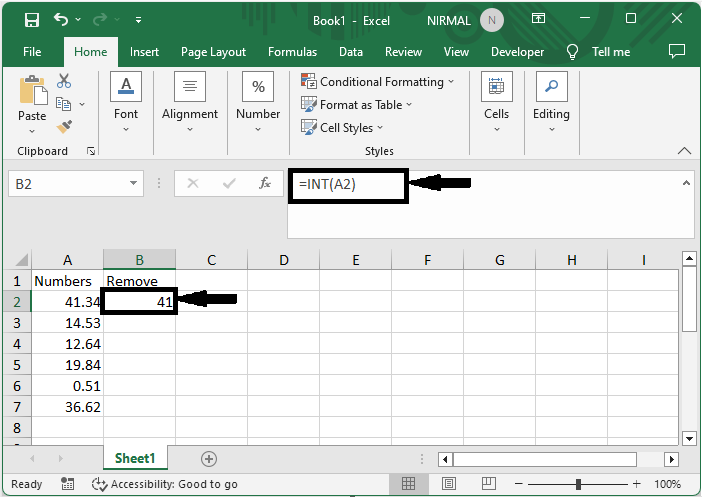Image resolution: width=702 pixels, height=497 pixels.
Task: Cut selection with scissors icon
Action: (64, 81)
